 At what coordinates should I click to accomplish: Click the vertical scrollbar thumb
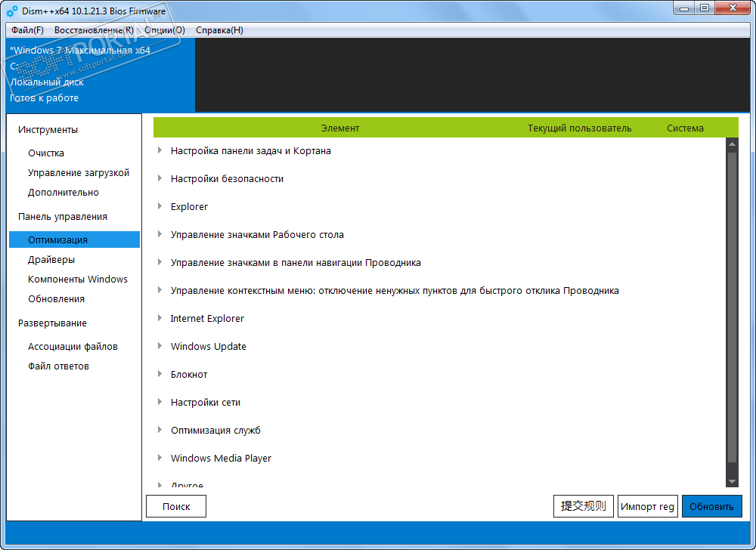pyautogui.click(x=732, y=308)
